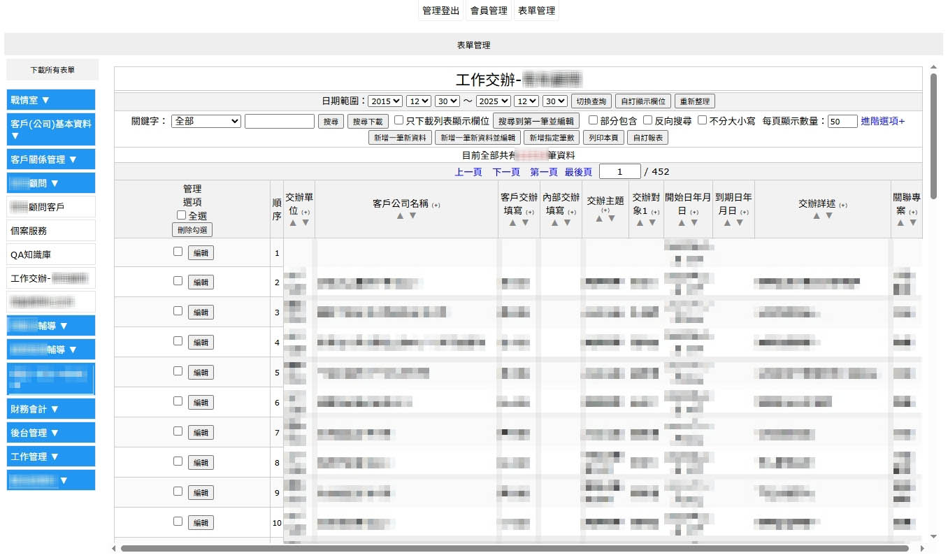Screen dimensions: 948x560
Task: Sort 交辦主題 column descending arrow
Action: pyautogui.click(x=612, y=218)
